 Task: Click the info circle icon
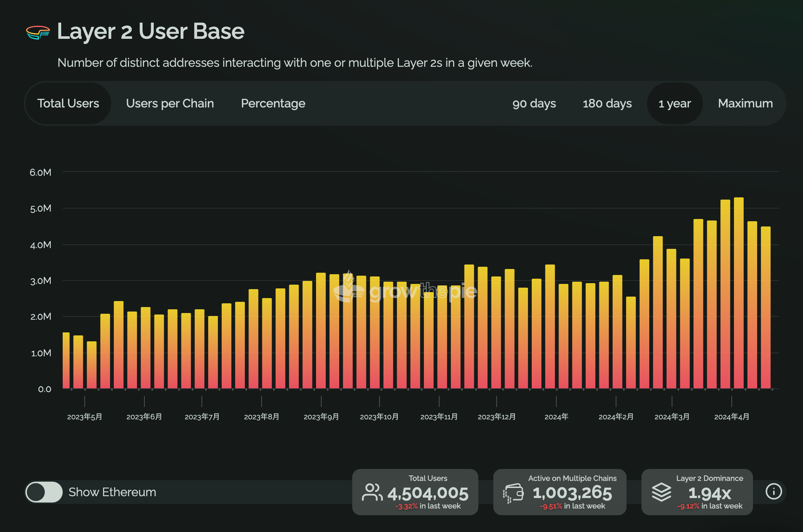pos(773,491)
